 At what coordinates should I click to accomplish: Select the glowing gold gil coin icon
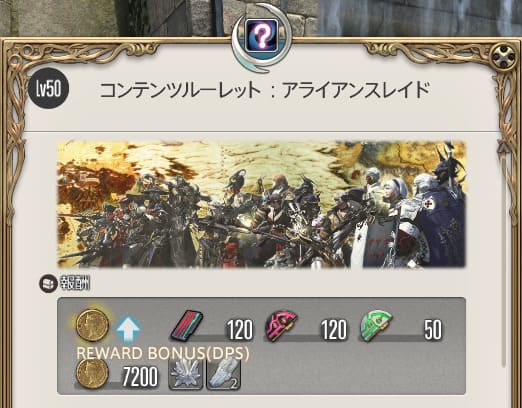click(x=92, y=325)
